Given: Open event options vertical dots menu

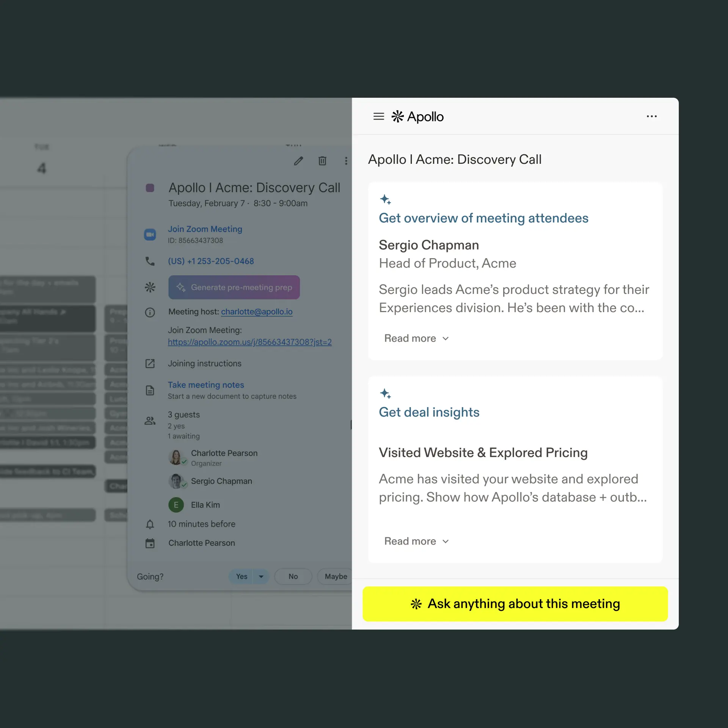Looking at the screenshot, I should pos(346,161).
